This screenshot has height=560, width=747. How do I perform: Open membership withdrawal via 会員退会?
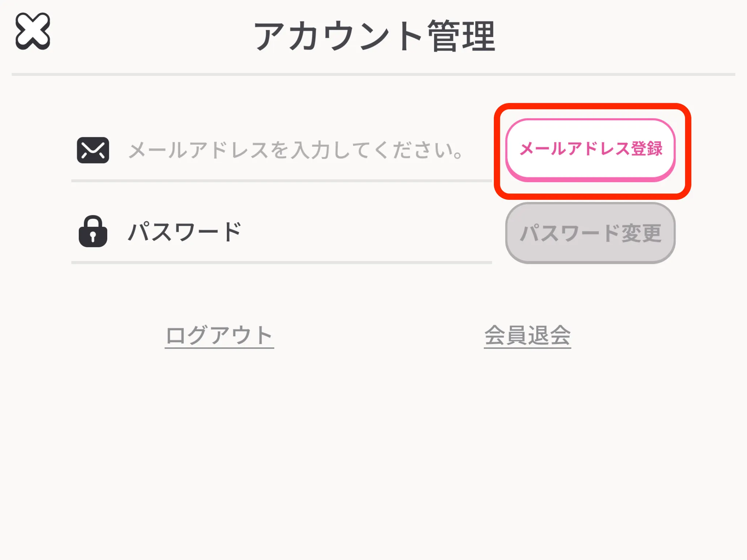527,335
